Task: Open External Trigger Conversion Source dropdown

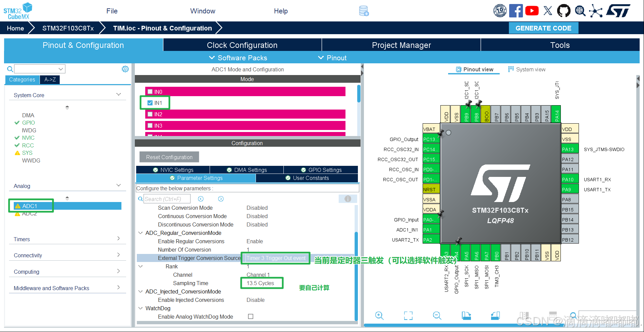Action: click(x=276, y=258)
